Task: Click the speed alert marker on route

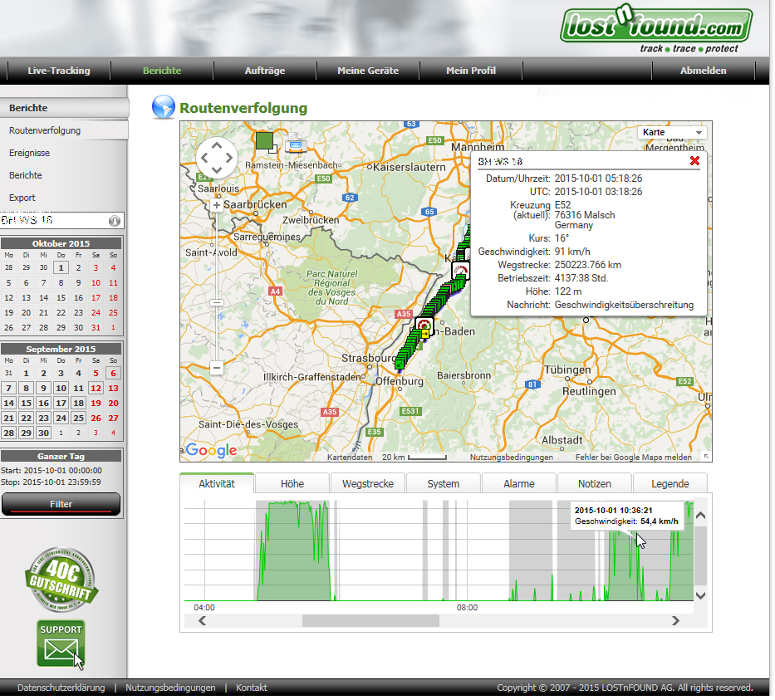Action: (x=460, y=271)
